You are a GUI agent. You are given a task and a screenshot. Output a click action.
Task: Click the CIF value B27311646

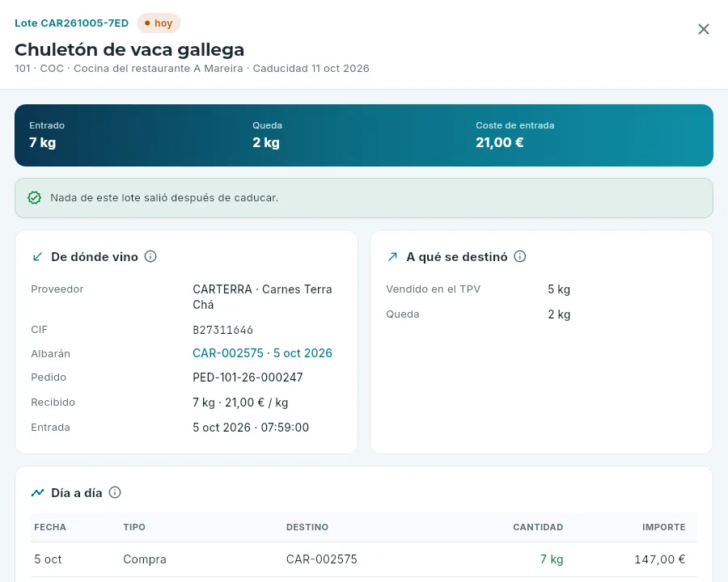[x=223, y=330]
